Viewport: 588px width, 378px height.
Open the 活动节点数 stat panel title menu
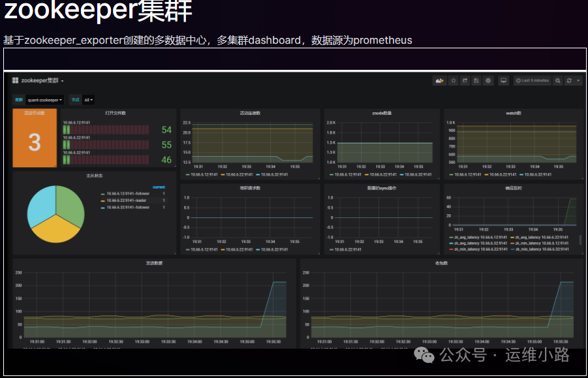point(35,113)
